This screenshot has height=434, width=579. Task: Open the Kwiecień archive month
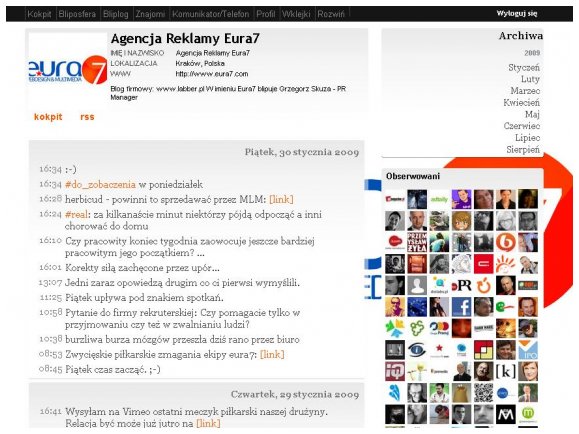pos(521,103)
